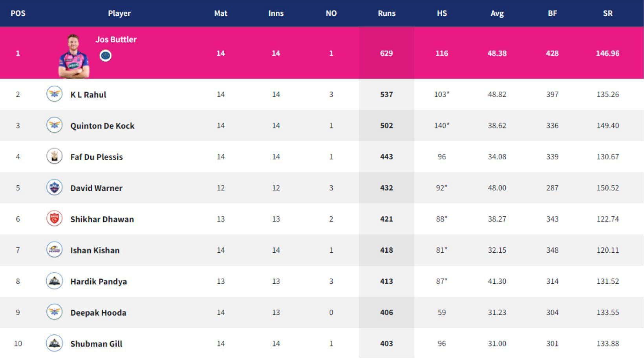Click the Gujarat Titans logo beside Hardik Pandya

(x=54, y=281)
